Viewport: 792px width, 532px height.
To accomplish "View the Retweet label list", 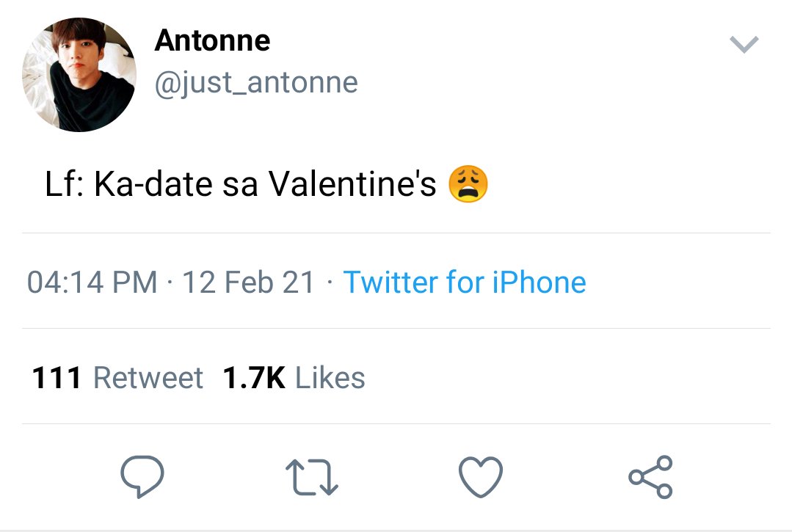I will pos(148,378).
